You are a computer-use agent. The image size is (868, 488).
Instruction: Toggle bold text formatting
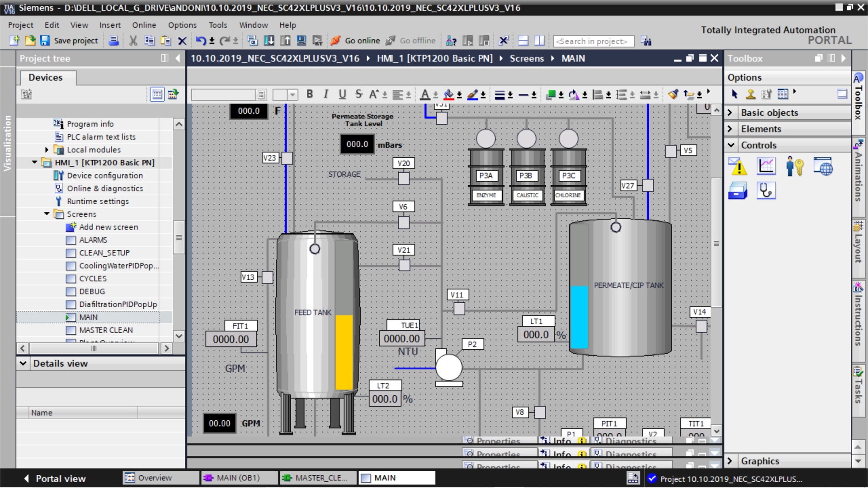(310, 94)
